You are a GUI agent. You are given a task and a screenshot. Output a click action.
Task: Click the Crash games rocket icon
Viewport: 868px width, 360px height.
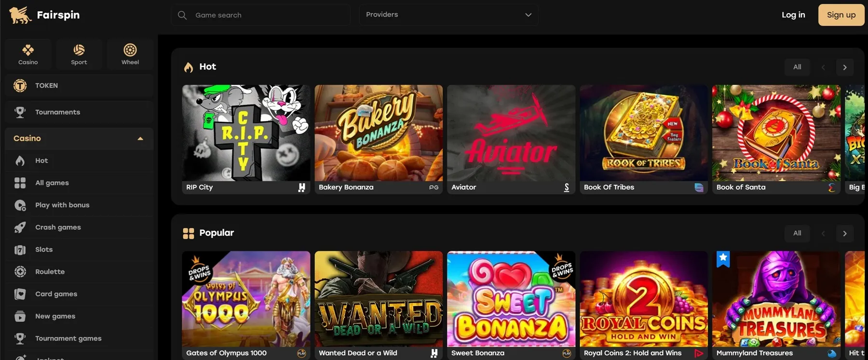[x=20, y=227]
